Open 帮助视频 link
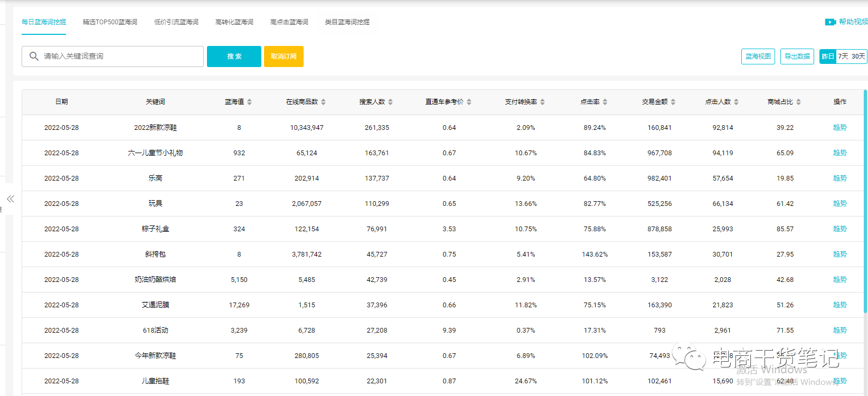This screenshot has height=396, width=868. pyautogui.click(x=853, y=22)
